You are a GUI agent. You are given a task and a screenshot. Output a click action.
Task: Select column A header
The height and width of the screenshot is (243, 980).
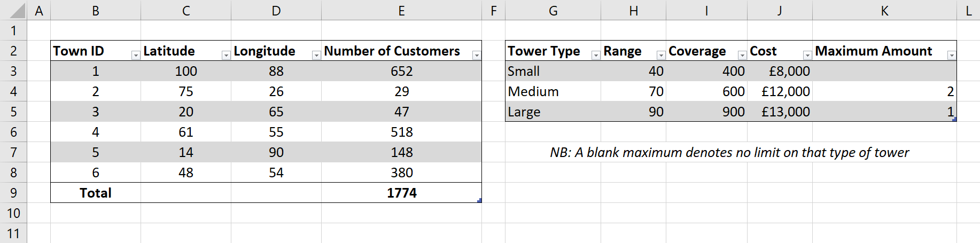38,10
